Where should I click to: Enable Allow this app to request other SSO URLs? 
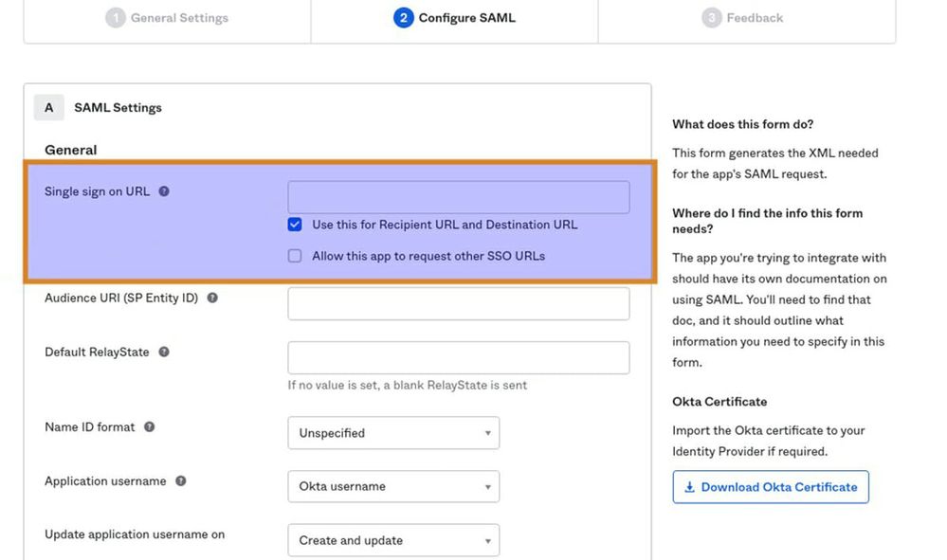295,256
